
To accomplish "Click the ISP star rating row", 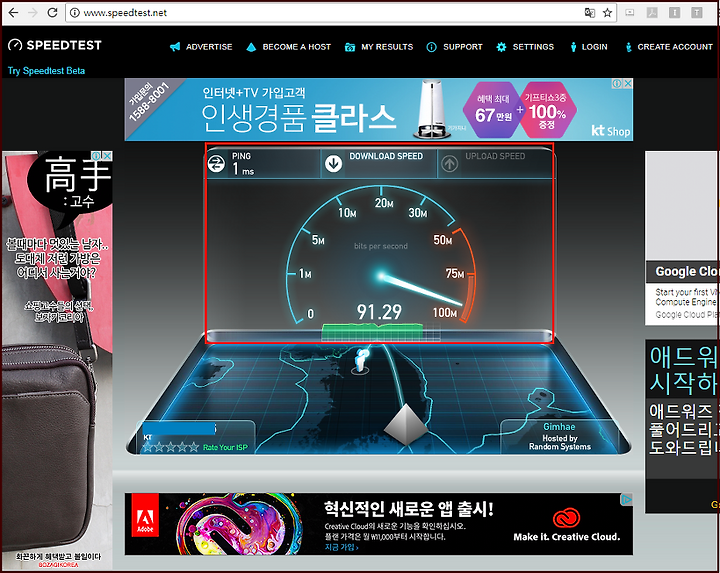I will 171,447.
